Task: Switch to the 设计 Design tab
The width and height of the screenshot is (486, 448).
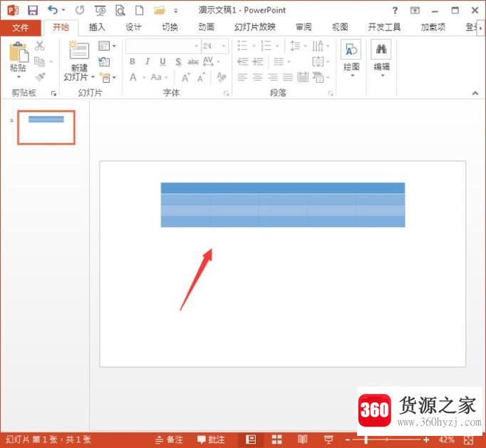Action: tap(133, 27)
